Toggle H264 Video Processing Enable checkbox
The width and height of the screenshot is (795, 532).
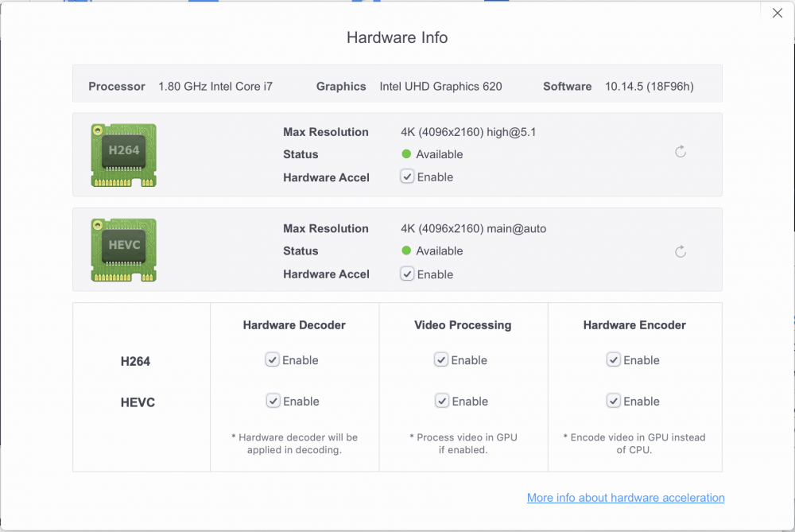point(441,359)
